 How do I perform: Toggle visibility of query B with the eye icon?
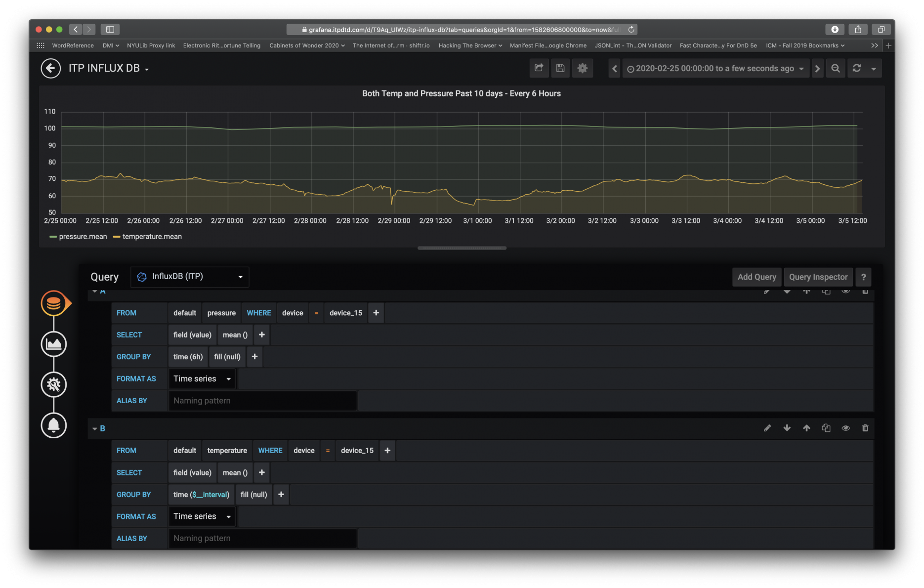click(x=846, y=428)
